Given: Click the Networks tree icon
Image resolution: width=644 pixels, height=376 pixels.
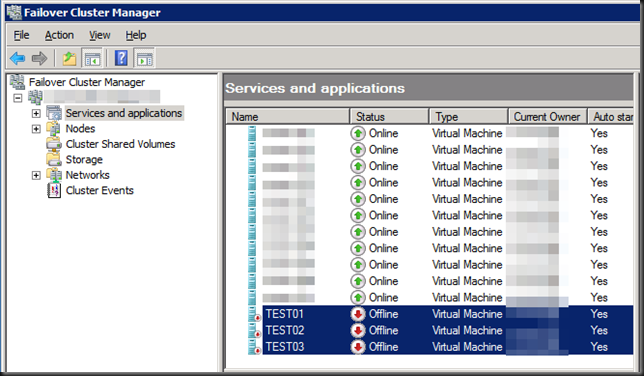Looking at the screenshot, I should (54, 175).
